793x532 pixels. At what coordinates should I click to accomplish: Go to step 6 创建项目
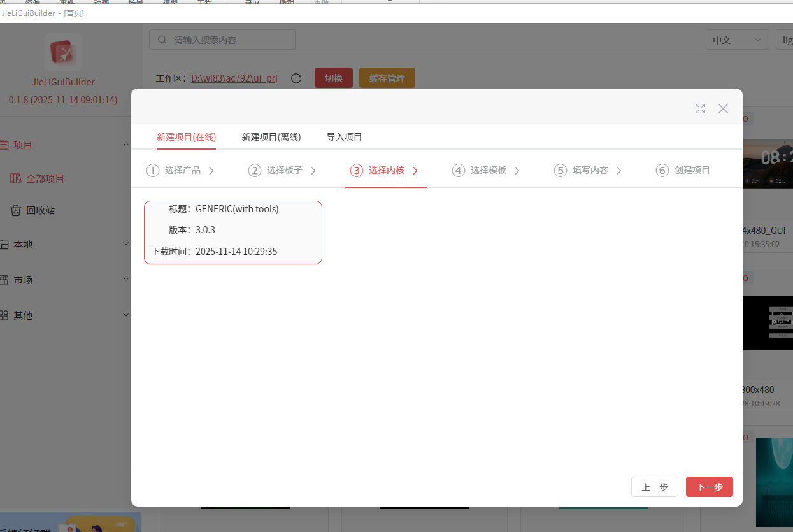pyautogui.click(x=683, y=170)
